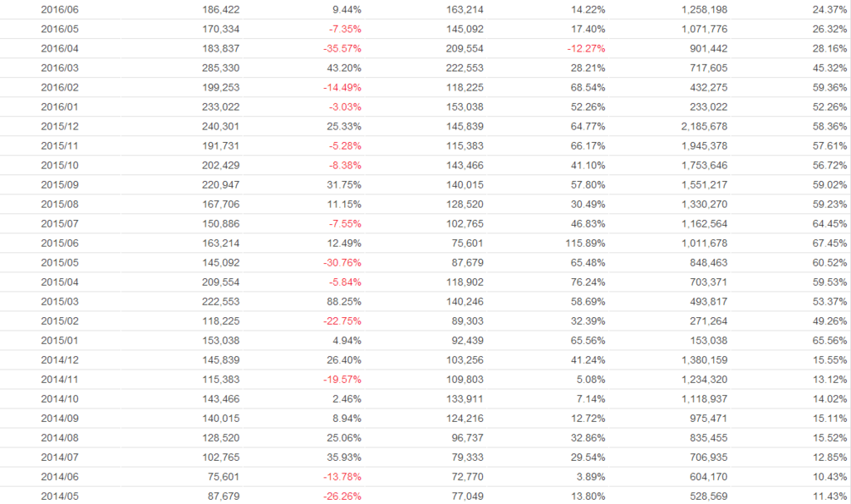Click the red -30.76% percentage
This screenshot has height=504, width=851.
[x=342, y=262]
